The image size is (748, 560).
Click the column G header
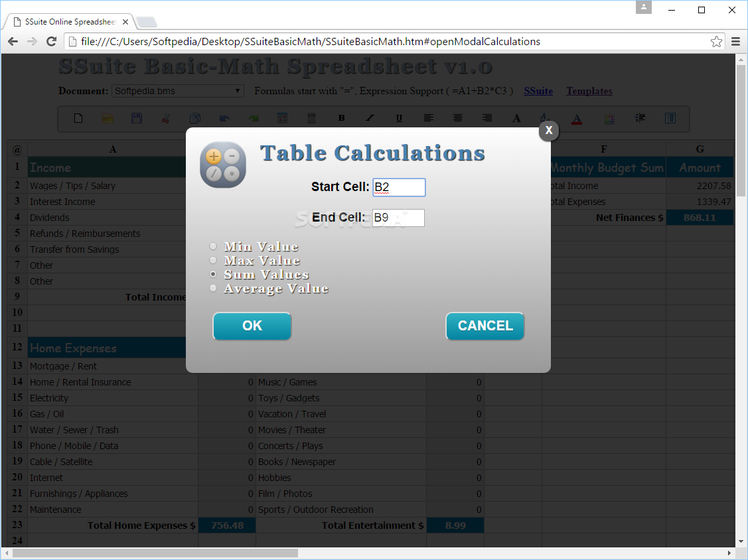700,149
